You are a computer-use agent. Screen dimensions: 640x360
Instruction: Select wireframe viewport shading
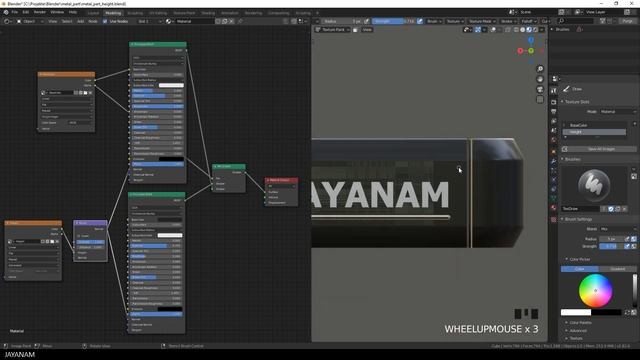tap(516, 30)
